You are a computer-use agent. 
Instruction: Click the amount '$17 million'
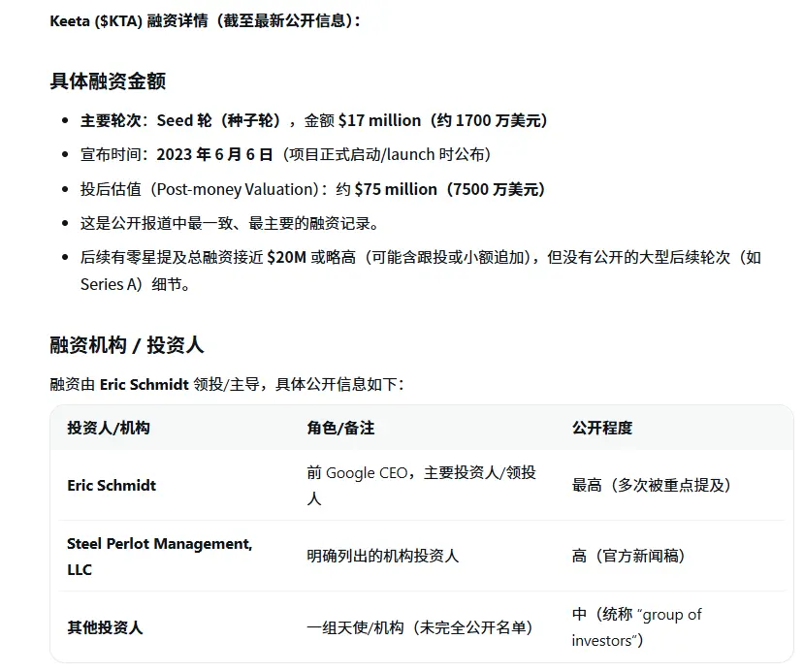(x=379, y=120)
